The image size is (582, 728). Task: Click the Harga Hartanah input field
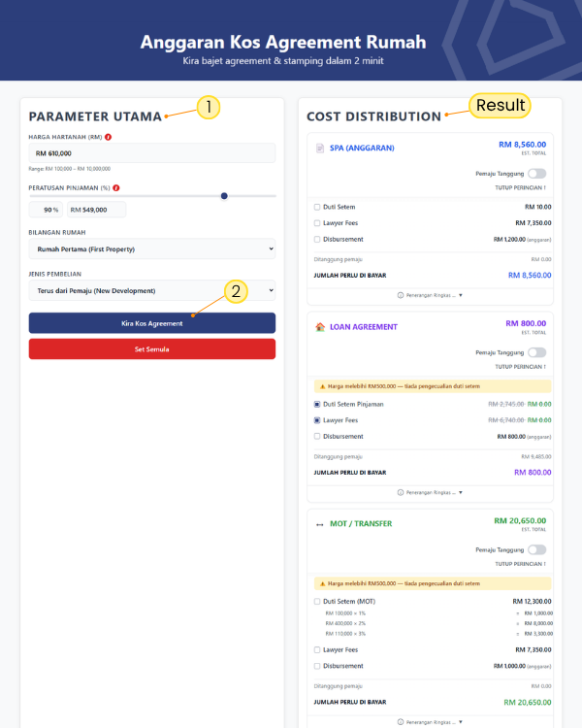coord(152,153)
